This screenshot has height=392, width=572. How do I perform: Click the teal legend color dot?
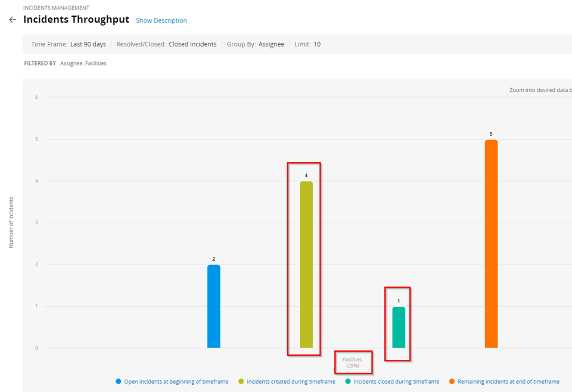pos(348,381)
